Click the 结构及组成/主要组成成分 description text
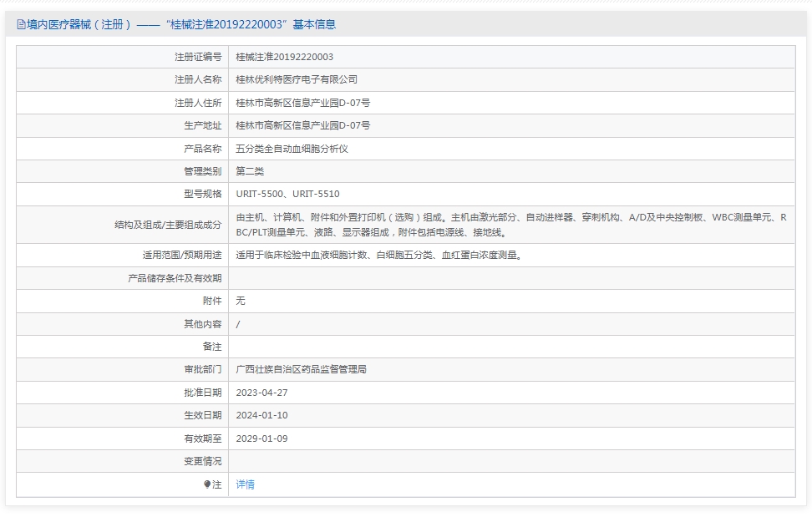The image size is (812, 517). coord(511,225)
